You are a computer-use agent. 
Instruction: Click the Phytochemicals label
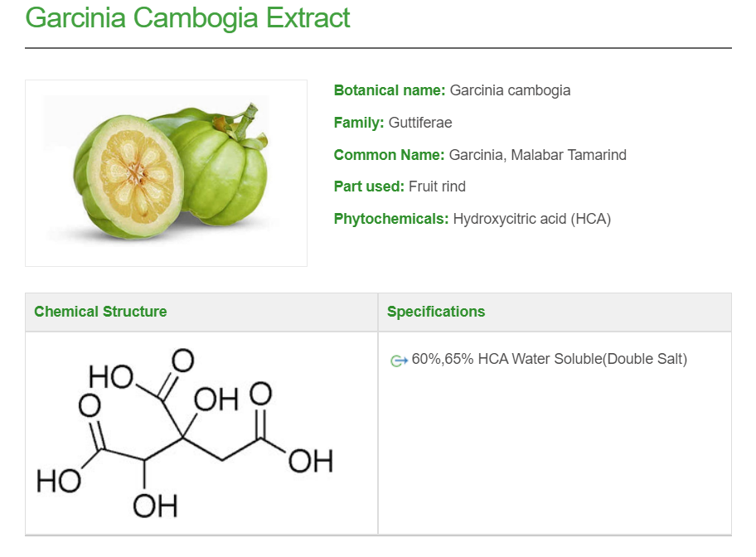click(391, 219)
